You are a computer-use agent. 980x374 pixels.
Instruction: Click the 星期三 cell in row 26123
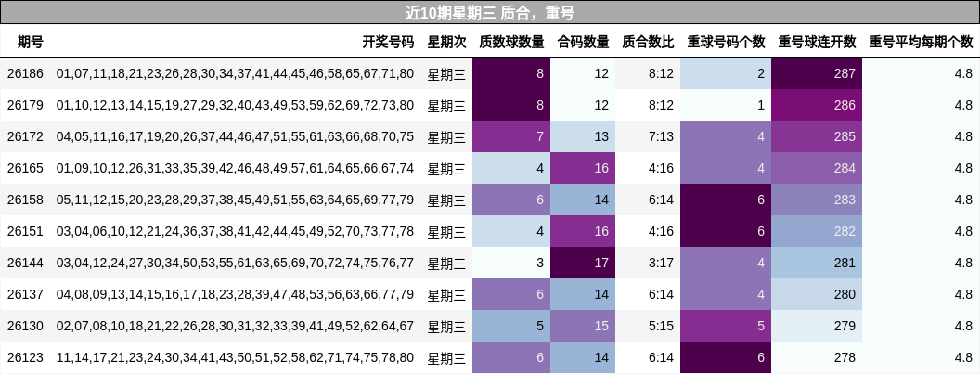[x=447, y=357]
